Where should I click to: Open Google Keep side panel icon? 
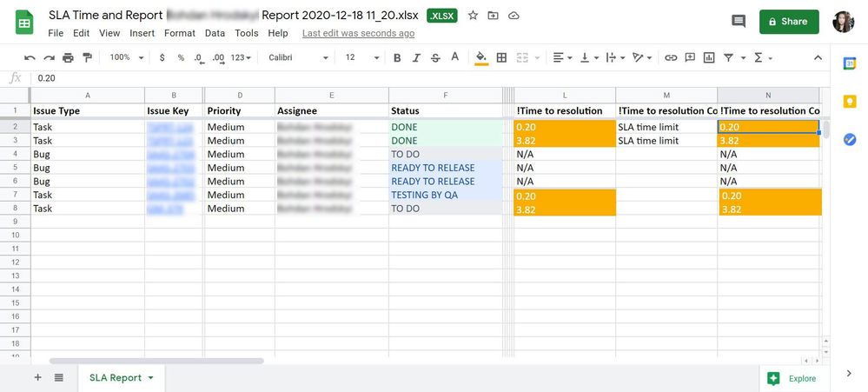coord(850,102)
